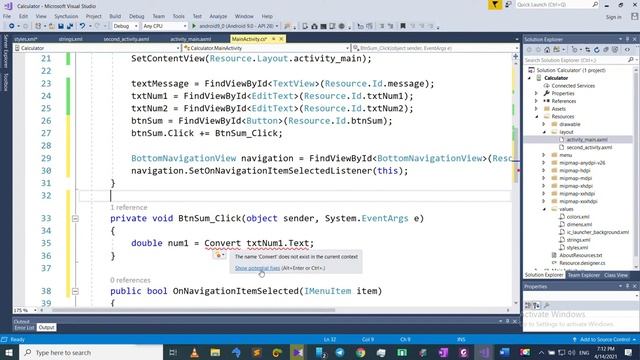Collapse layout folder
Image resolution: width=640 pixels, height=360 pixels.
point(544,132)
